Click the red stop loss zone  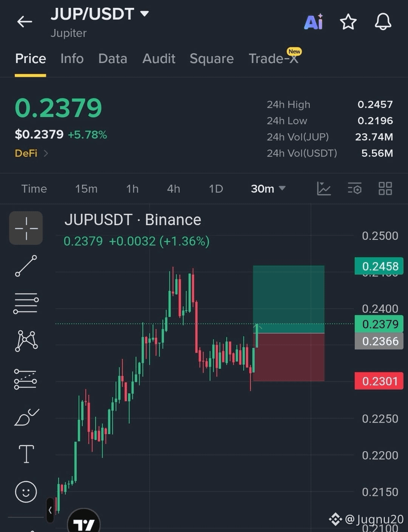289,357
